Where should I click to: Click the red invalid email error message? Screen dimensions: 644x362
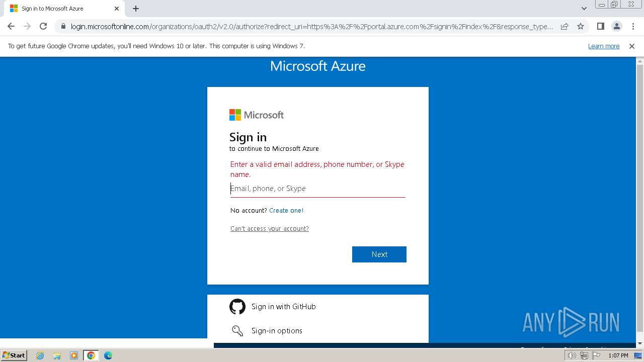(x=317, y=169)
